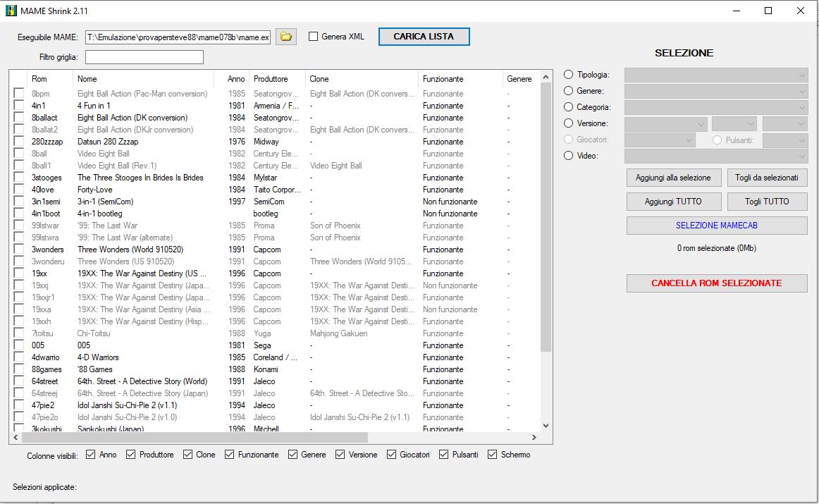This screenshot has width=819, height=504.
Task: Click the SELEZIONE MAMECAB button
Action: (x=717, y=226)
